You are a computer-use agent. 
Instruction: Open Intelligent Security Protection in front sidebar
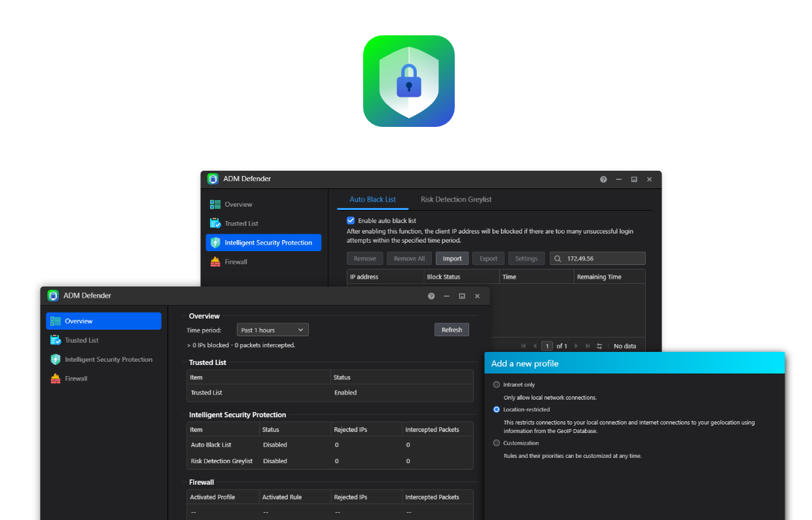click(x=108, y=360)
